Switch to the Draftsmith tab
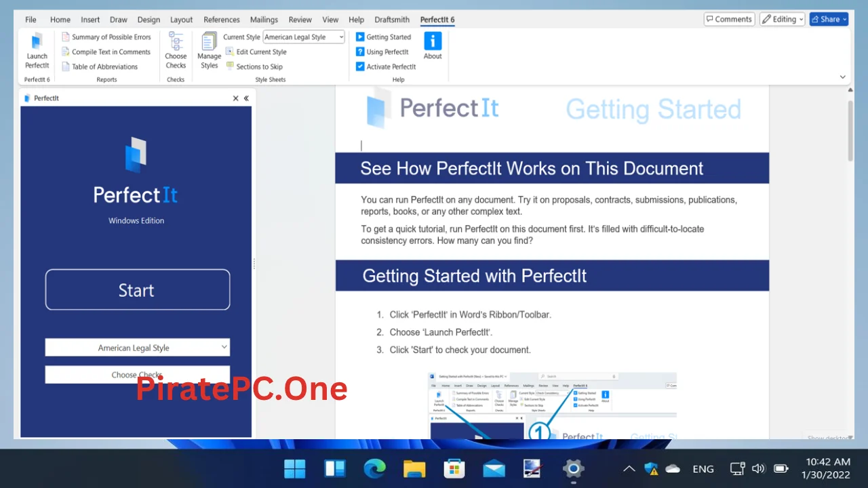868x488 pixels. (x=392, y=20)
